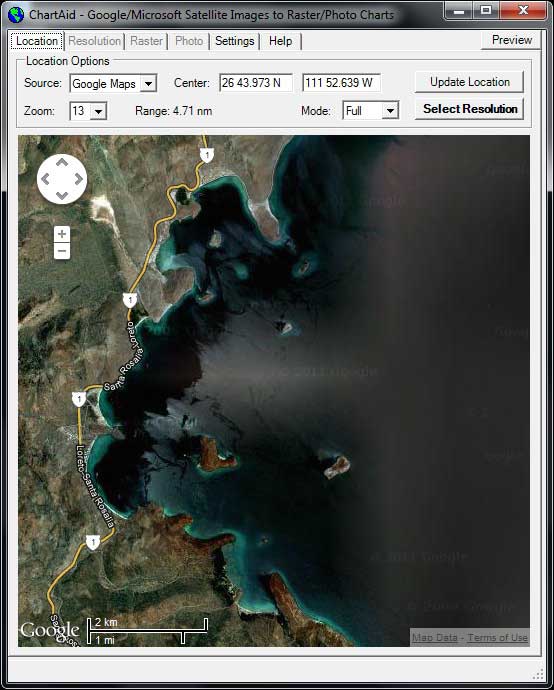Click the Update Location button
The height and width of the screenshot is (690, 554).
(470, 82)
